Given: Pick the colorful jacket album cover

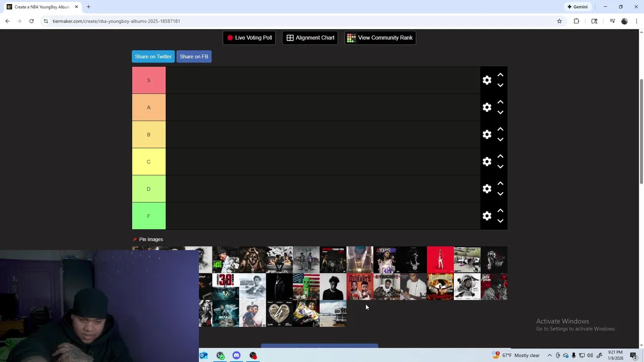Looking at the screenshot, I should point(306,314).
